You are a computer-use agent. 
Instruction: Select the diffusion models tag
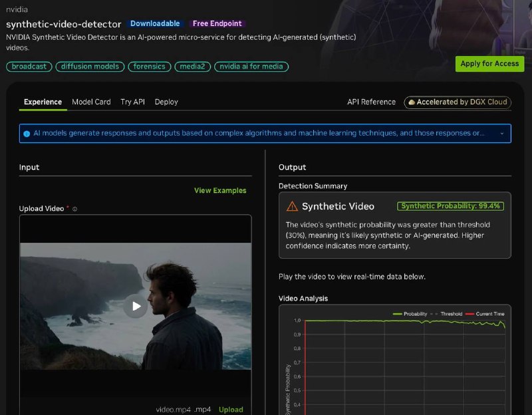(x=90, y=67)
